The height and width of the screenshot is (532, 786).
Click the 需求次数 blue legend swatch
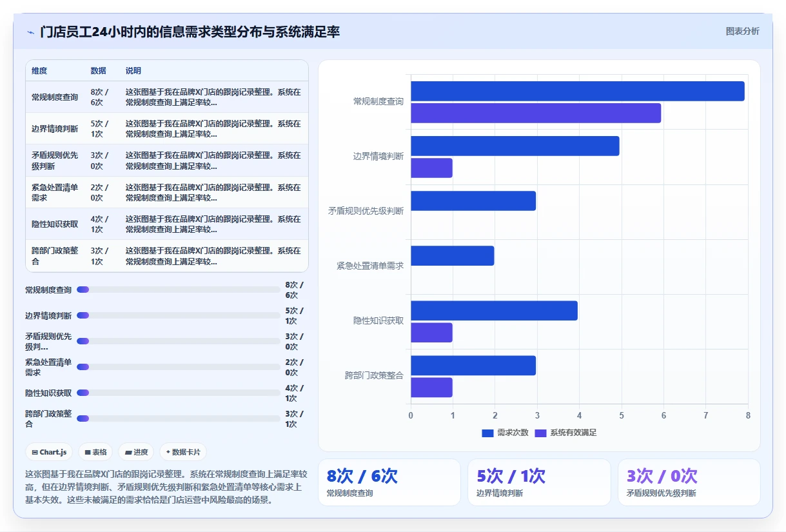[x=487, y=433]
